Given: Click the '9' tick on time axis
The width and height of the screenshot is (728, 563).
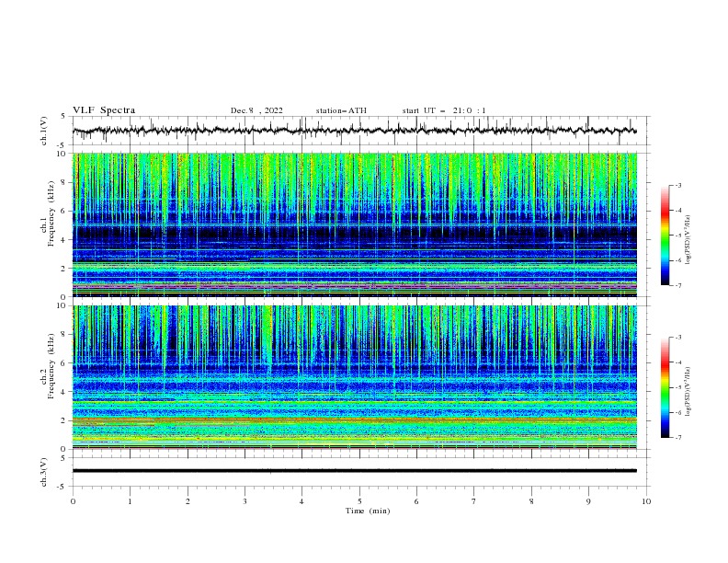Looking at the screenshot, I should click(x=588, y=501).
